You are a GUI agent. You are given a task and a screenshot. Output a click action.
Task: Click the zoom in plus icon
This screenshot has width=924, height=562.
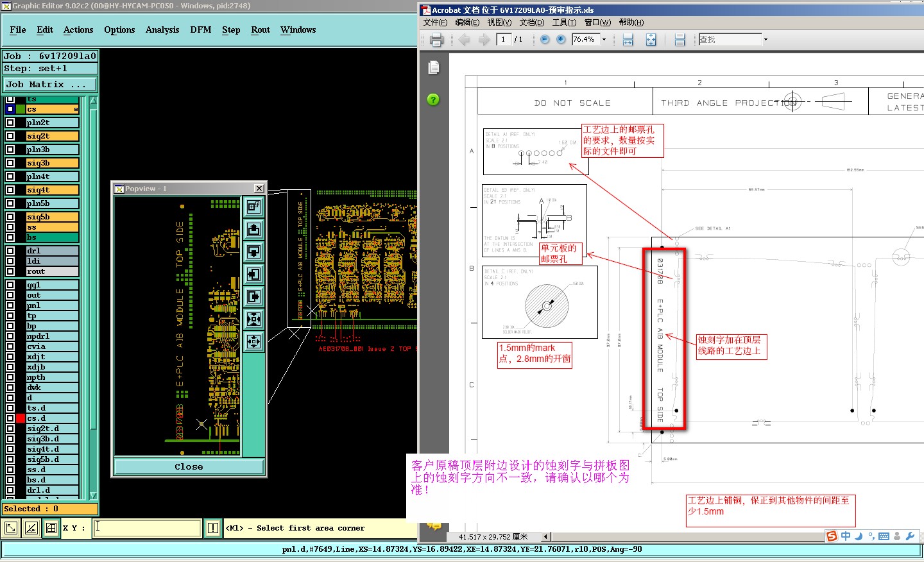tap(561, 39)
